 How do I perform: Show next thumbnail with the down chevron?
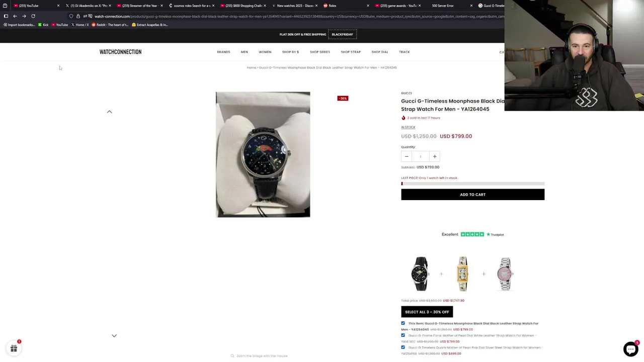114,335
